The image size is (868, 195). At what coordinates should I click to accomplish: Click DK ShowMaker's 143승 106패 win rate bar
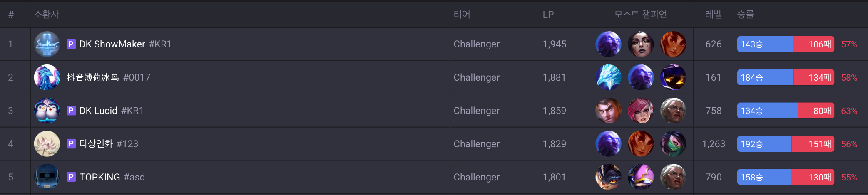click(785, 44)
